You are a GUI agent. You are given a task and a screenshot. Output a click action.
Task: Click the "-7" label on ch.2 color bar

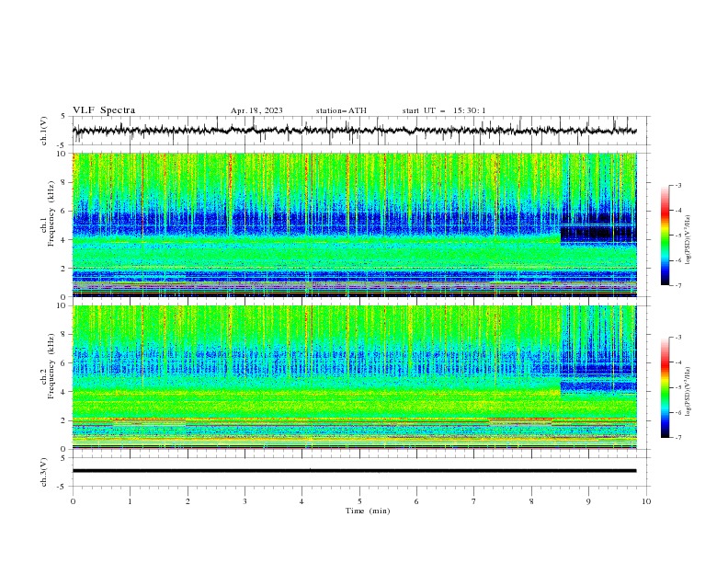point(677,438)
